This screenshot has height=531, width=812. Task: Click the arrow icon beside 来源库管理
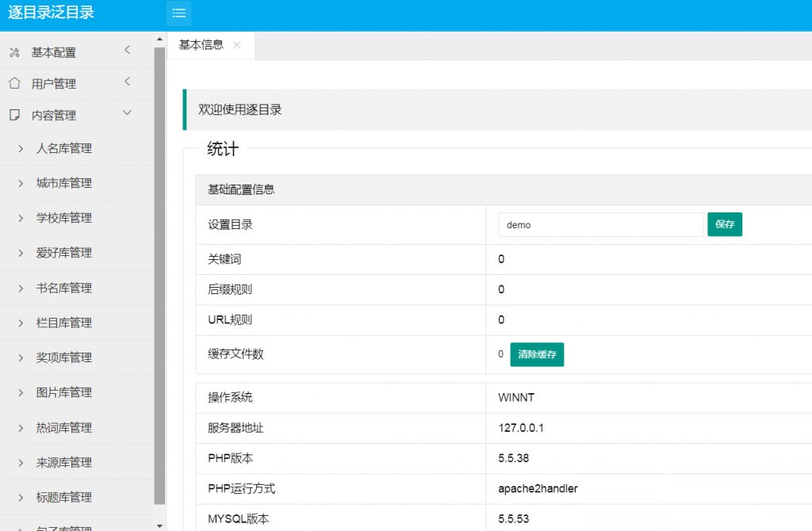pyautogui.click(x=21, y=461)
